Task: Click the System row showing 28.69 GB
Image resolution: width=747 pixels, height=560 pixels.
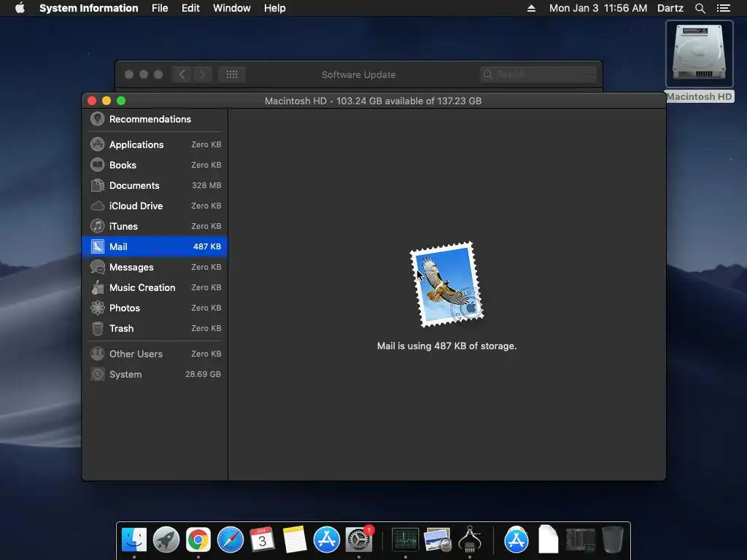Action: tap(155, 374)
